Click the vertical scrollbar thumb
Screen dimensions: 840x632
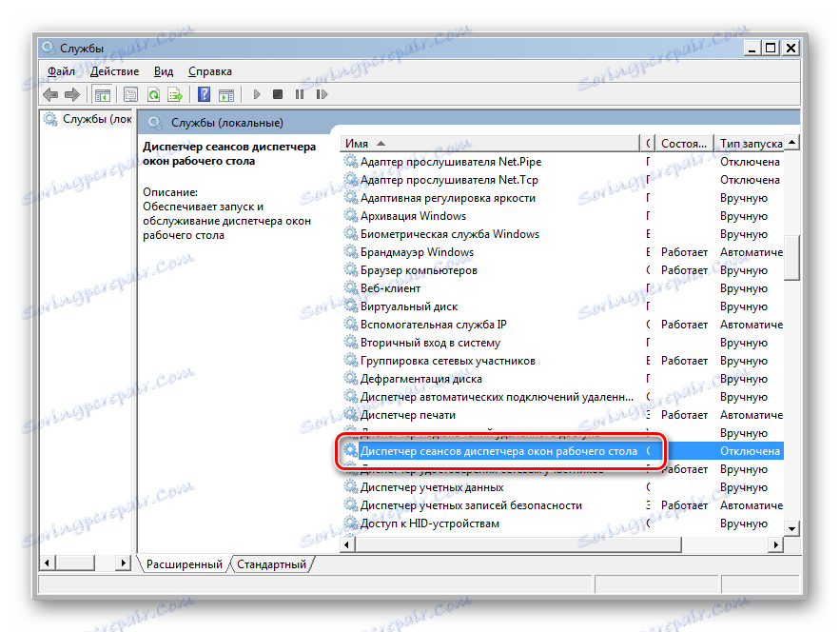(791, 258)
